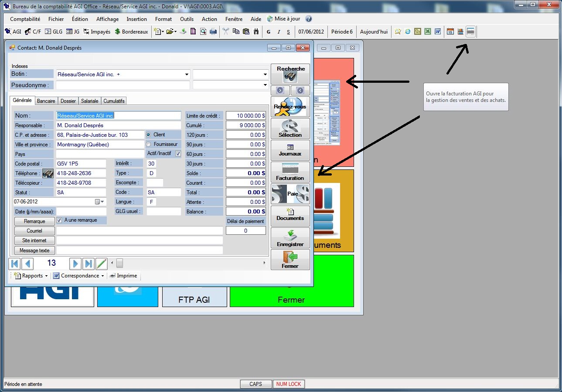Click the calendar 15 icon in the toolbar

pos(450,32)
